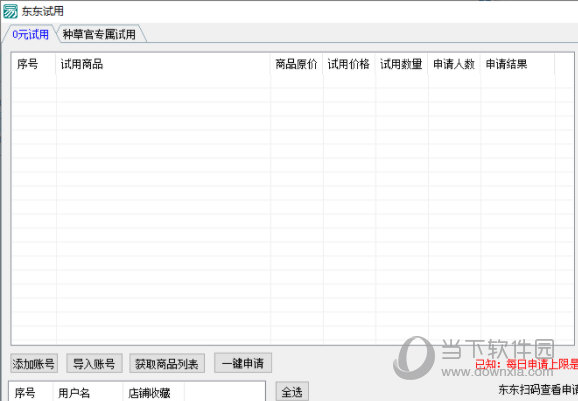The height and width of the screenshot is (401, 578).
Task: Open the 种草官专属试用 tab
Action: (100, 34)
